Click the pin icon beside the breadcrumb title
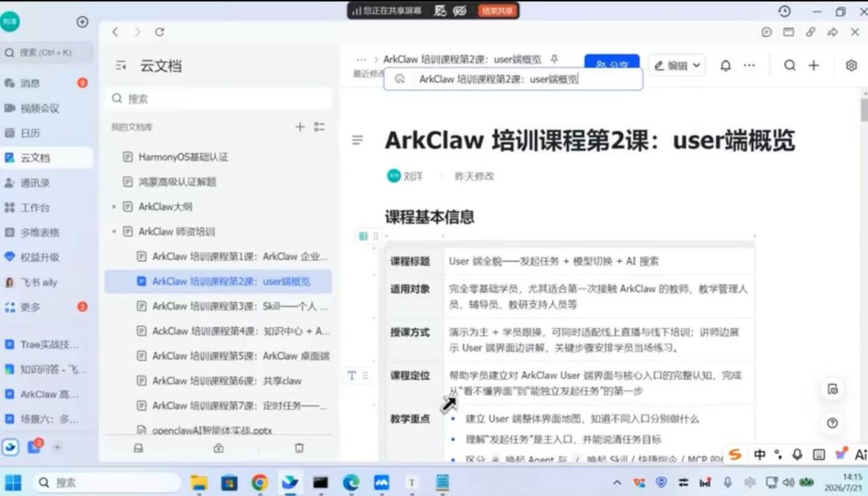 [x=554, y=59]
